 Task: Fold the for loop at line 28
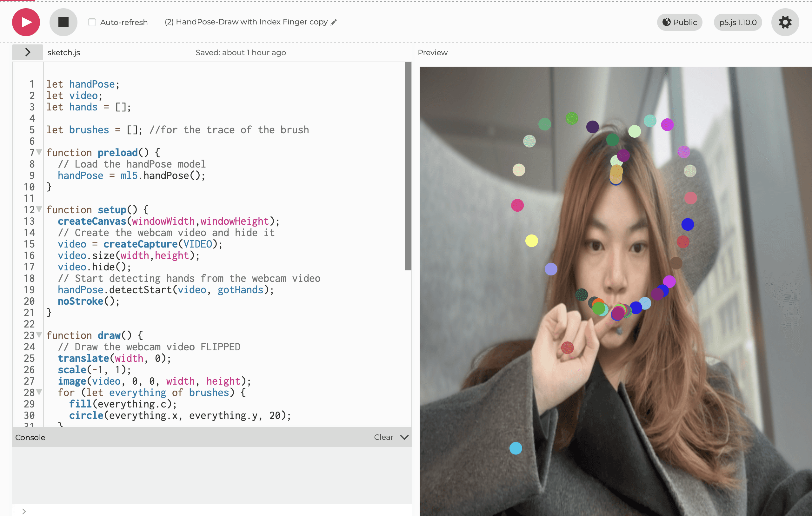click(39, 392)
